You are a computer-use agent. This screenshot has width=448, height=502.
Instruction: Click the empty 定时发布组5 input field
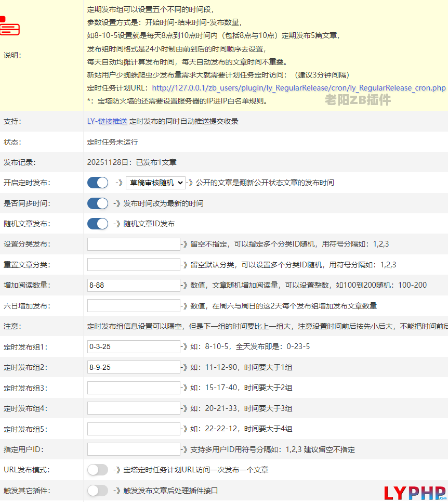point(134,429)
